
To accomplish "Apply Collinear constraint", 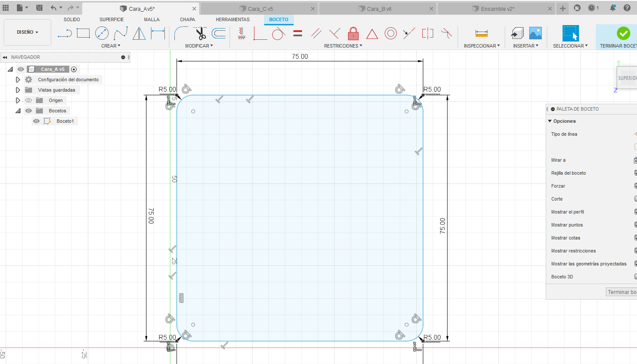I will 409,33.
